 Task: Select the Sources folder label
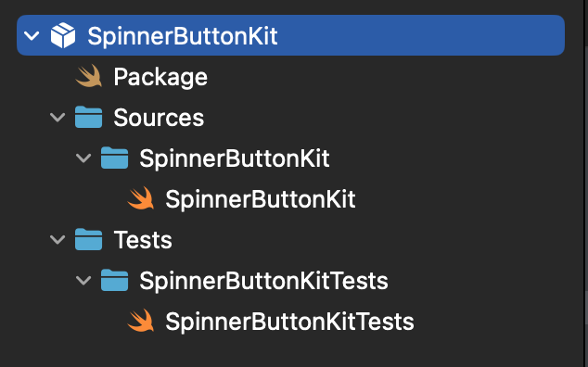pos(159,118)
